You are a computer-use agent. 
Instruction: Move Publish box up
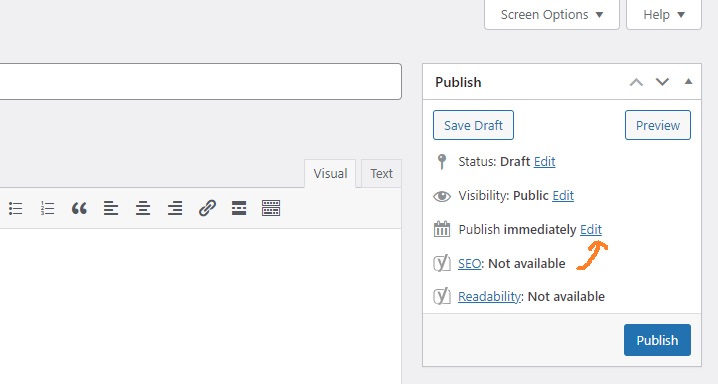coord(636,82)
